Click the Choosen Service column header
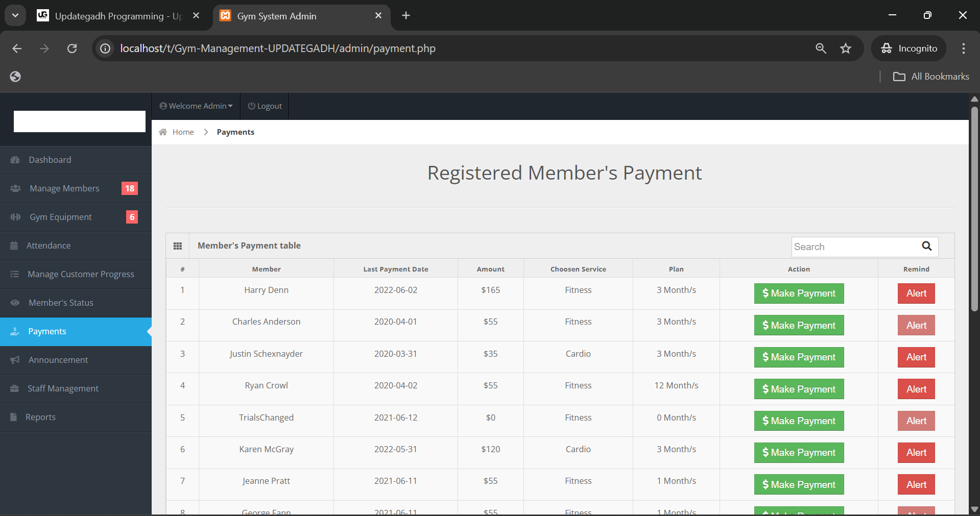 [578, 269]
